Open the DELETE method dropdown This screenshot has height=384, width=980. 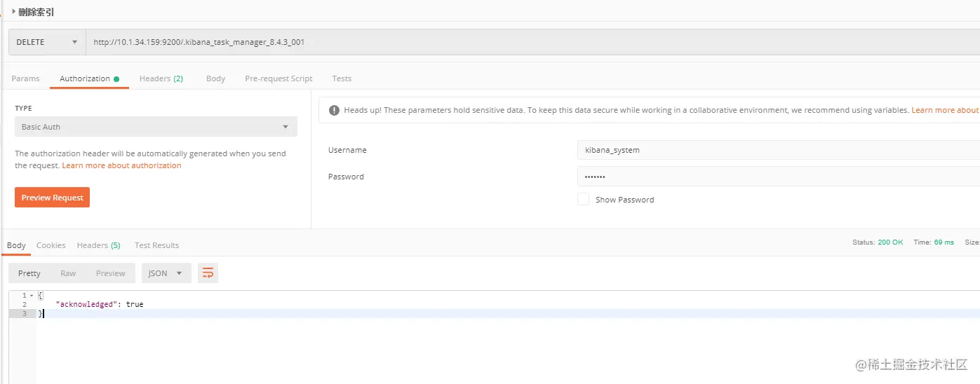(47, 42)
